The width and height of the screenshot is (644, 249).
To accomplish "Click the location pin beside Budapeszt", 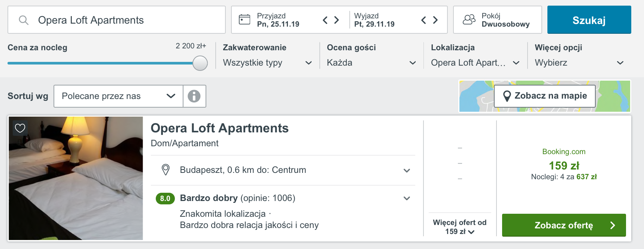I will point(165,170).
